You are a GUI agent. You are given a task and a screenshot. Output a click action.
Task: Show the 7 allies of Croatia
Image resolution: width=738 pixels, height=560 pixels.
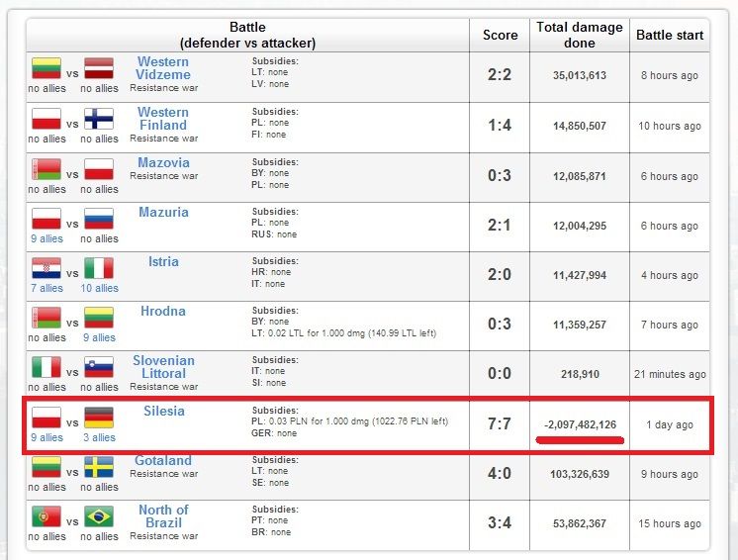point(46,288)
